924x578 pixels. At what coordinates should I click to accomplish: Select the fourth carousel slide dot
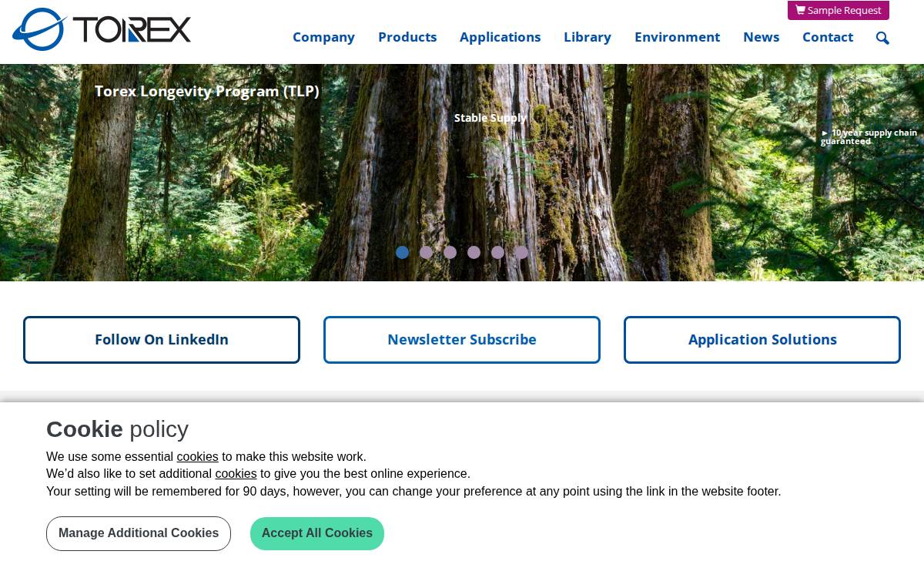pos(474,252)
